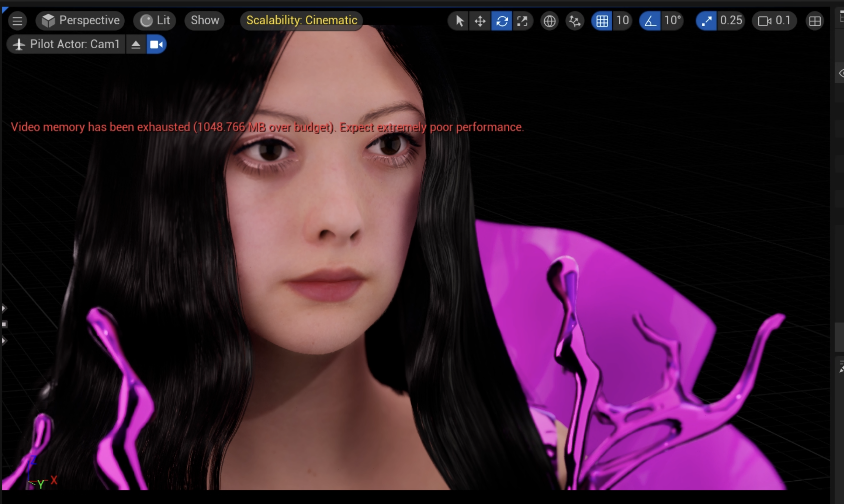Open the Lit view mode dropdown
This screenshot has height=504, width=844.
pos(155,20)
